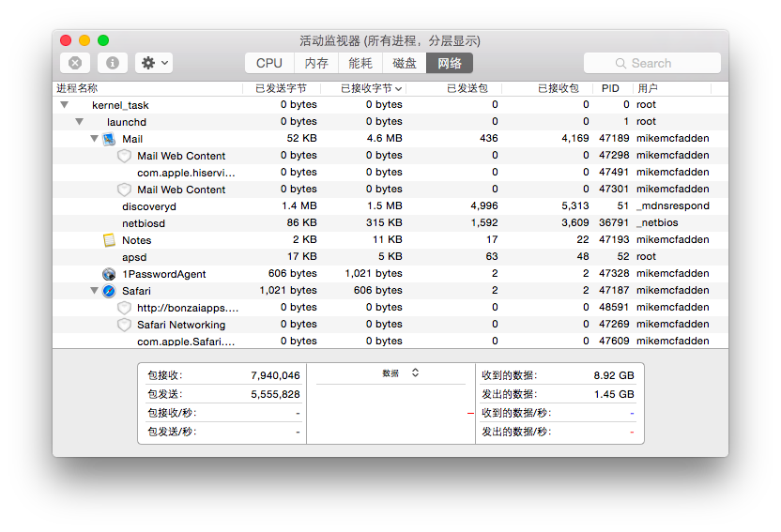Screen dimensions: 781x532
Task: Click the 5,555,828 packets sent value
Action: point(275,395)
